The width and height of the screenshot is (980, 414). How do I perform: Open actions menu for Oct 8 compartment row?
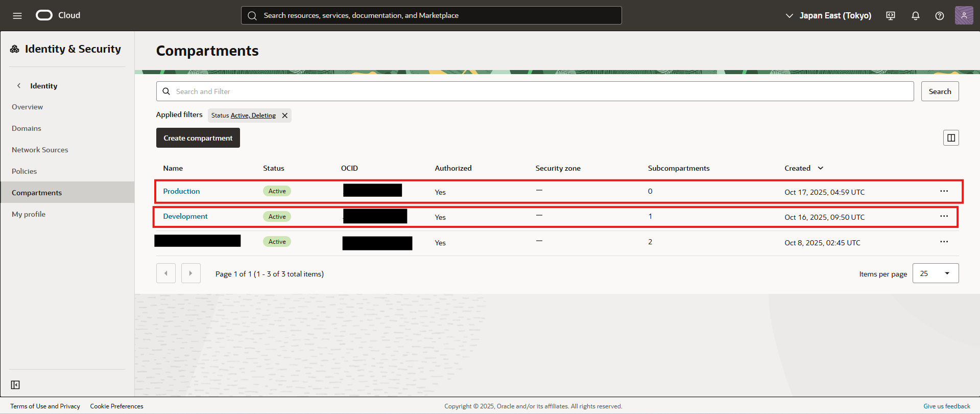[944, 242]
